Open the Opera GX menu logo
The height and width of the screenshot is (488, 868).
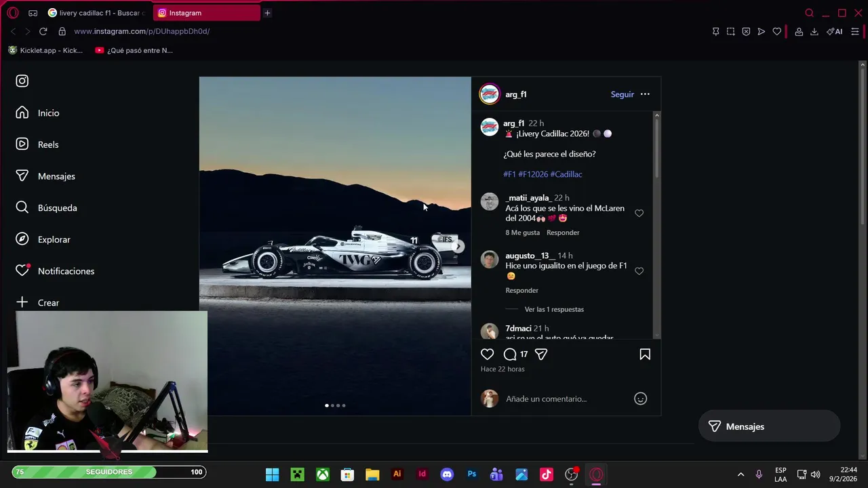pyautogui.click(x=12, y=13)
